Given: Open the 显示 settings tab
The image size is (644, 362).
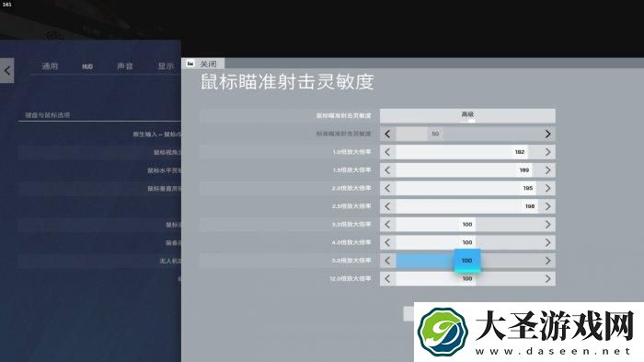Looking at the screenshot, I should [166, 66].
